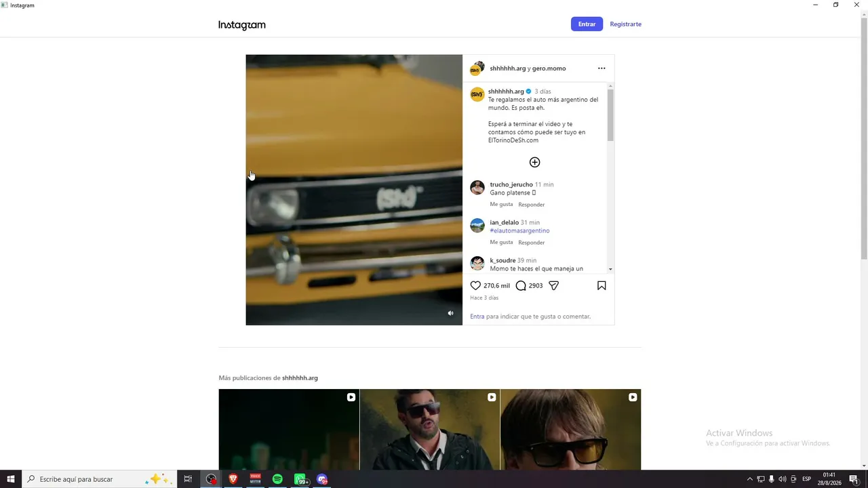The image size is (868, 488).
Task: Reply to trucho_jerucho's comment
Action: (x=532, y=205)
